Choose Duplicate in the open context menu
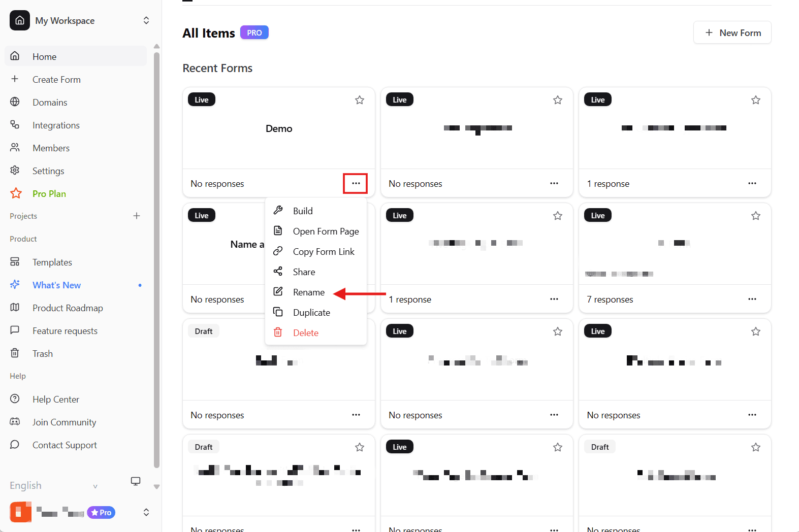This screenshot has height=532, width=799. coord(311,312)
